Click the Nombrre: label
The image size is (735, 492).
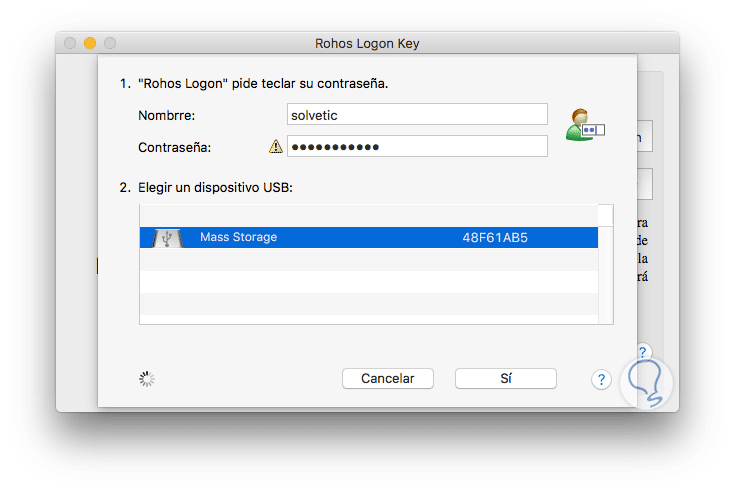click(166, 115)
